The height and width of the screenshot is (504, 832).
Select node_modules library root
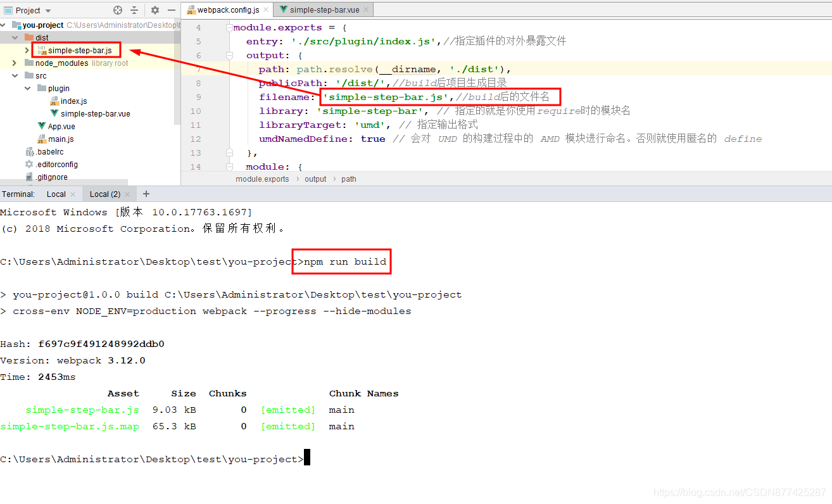(91, 63)
